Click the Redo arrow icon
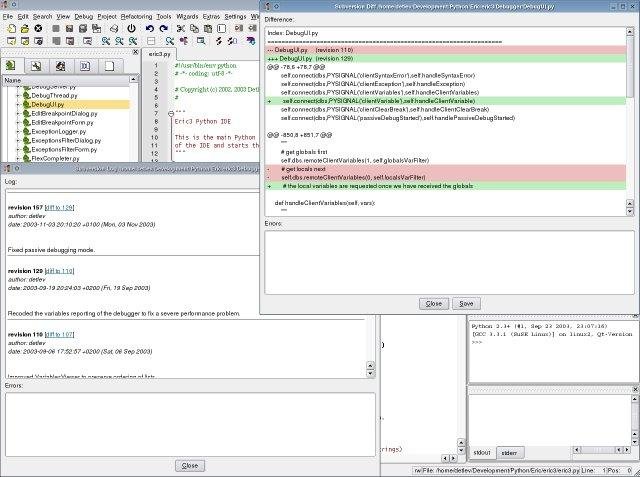 164,29
